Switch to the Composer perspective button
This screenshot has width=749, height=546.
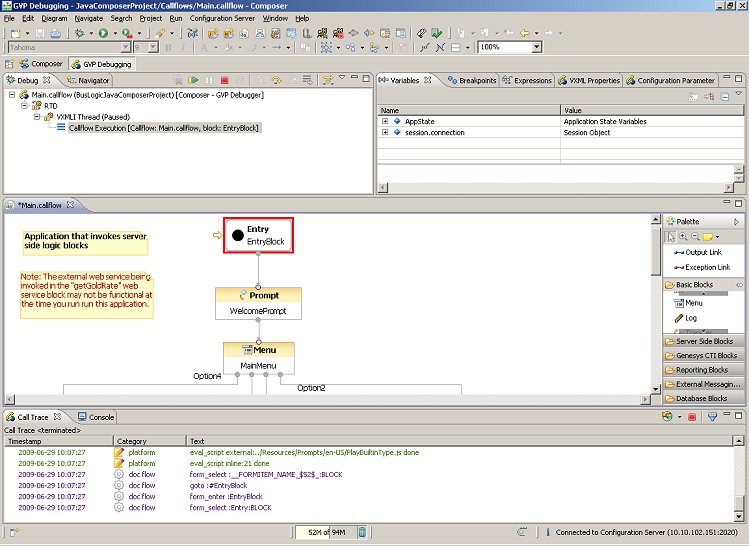pyautogui.click(x=40, y=64)
